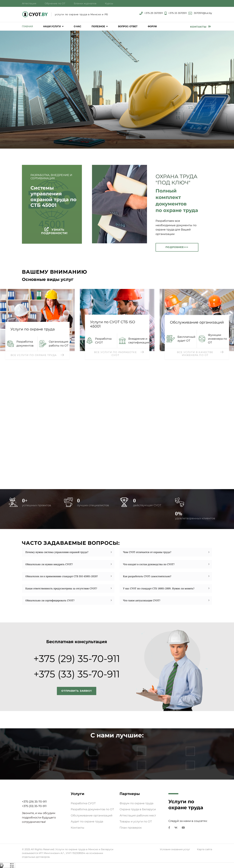This screenshot has height=868, width=234.
Task: Expand question about стандарт СТБ ISO 45001-2020
Action: pyautogui.click(x=68, y=576)
